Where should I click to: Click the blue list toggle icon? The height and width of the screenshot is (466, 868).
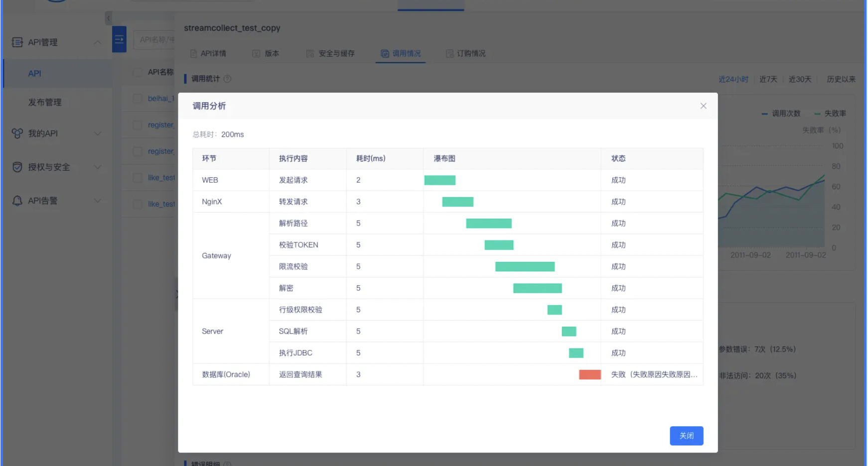coord(119,39)
